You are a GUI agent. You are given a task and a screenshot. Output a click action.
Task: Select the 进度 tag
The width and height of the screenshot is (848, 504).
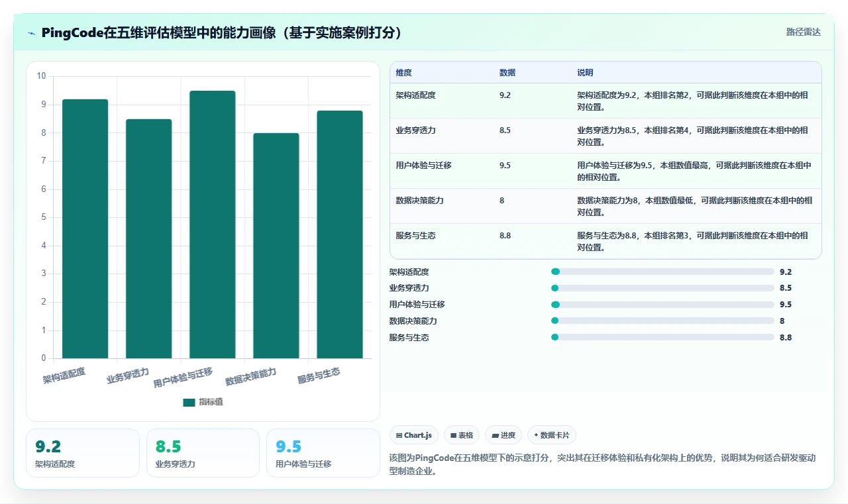503,435
